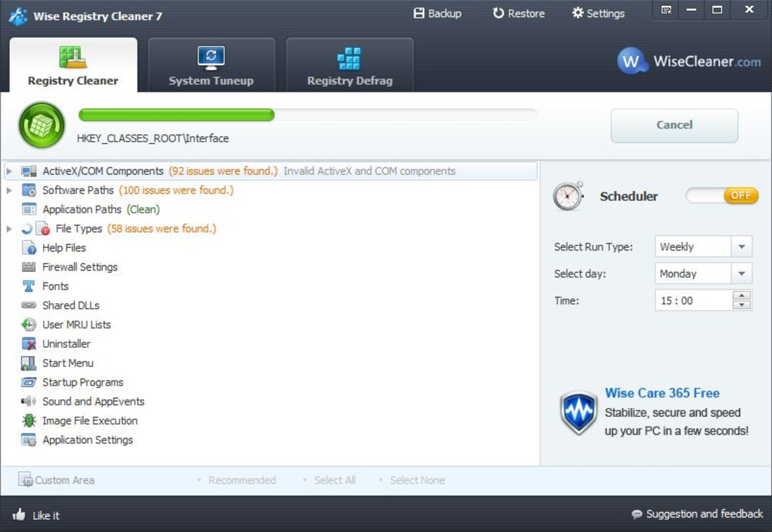Click the Custom Area icon
This screenshot has width=772, height=532.
coord(25,479)
